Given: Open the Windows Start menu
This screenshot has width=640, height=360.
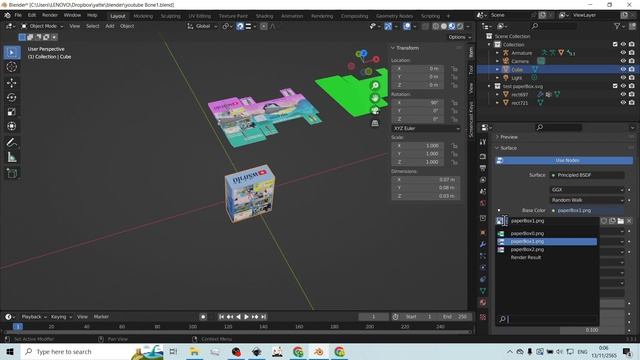Looking at the screenshot, I should [x=10, y=351].
